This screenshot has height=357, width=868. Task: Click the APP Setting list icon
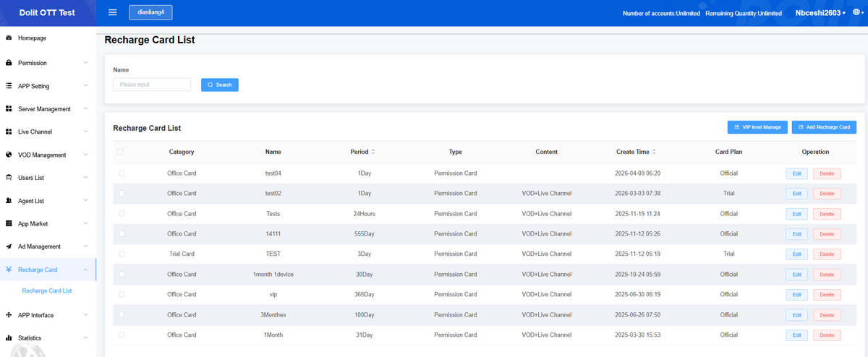[x=9, y=86]
